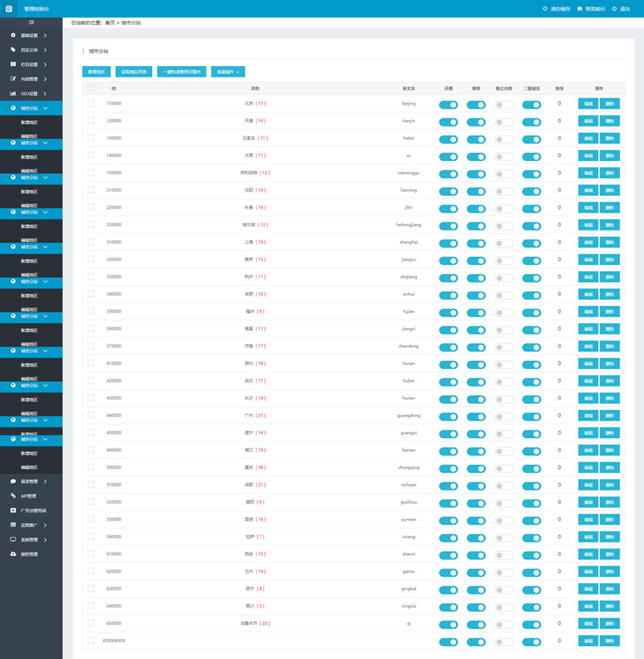
Task: Expand the 运营推广 menu chevron
Action: (x=45, y=525)
